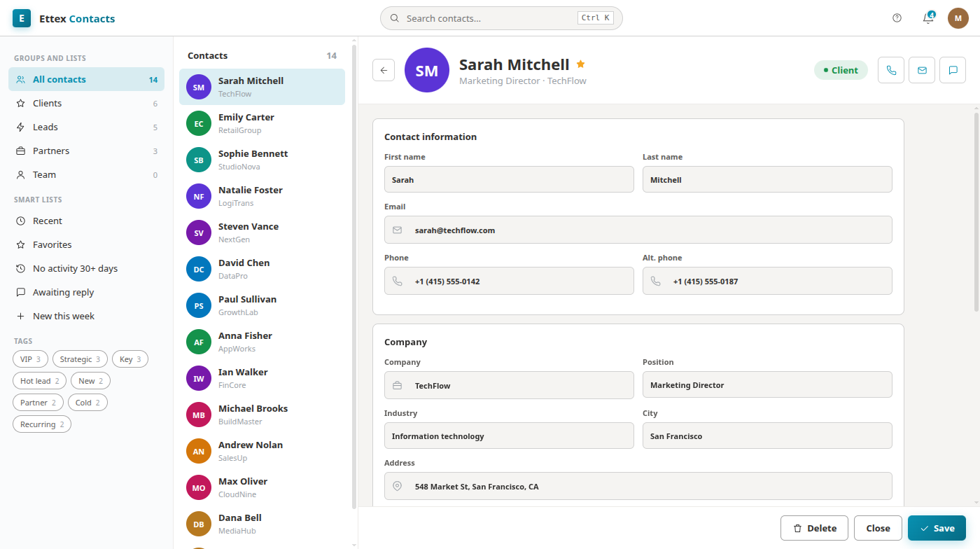Send email using the envelope icon button

click(922, 70)
